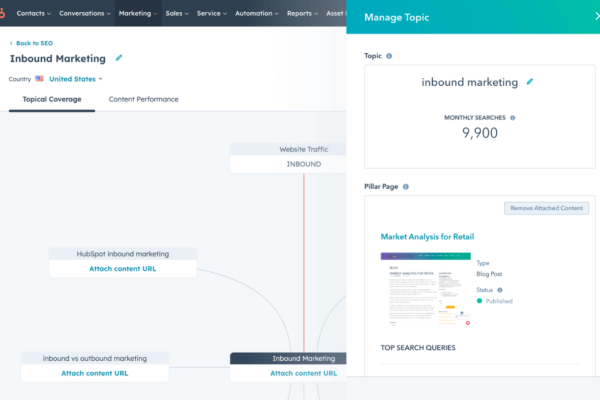Attach content URL for HubSpot inbound marketing
600x400 pixels.
tap(123, 269)
